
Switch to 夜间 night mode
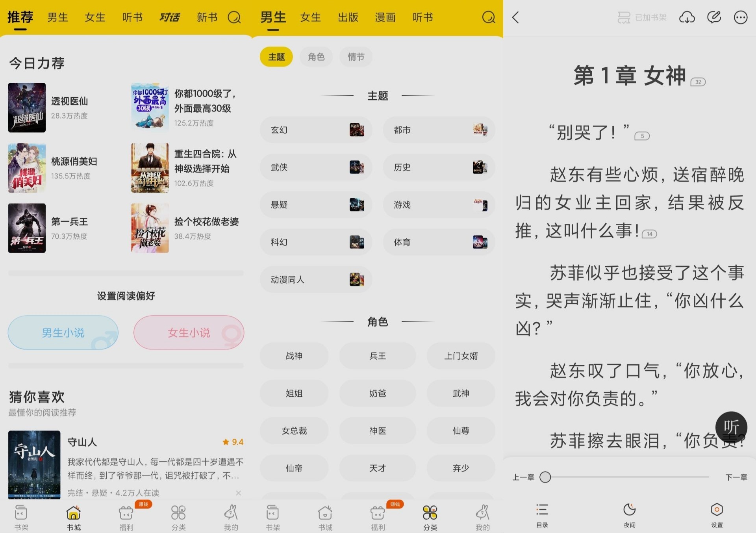coord(629,515)
